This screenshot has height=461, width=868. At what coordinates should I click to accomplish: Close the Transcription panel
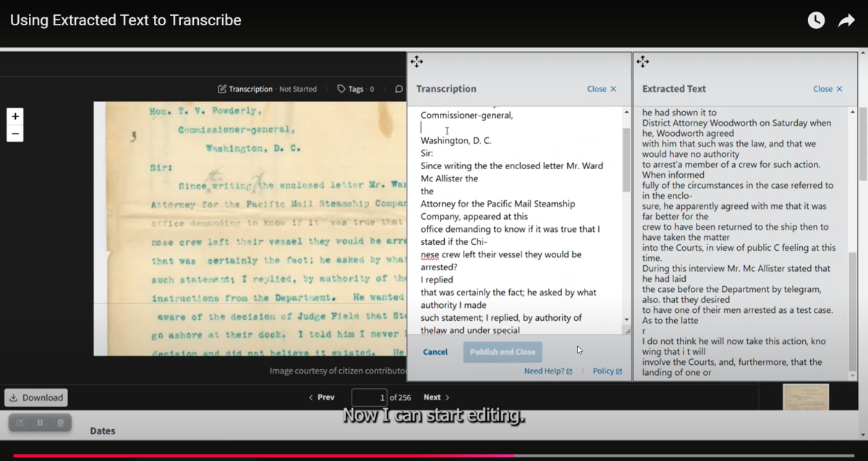tap(601, 89)
